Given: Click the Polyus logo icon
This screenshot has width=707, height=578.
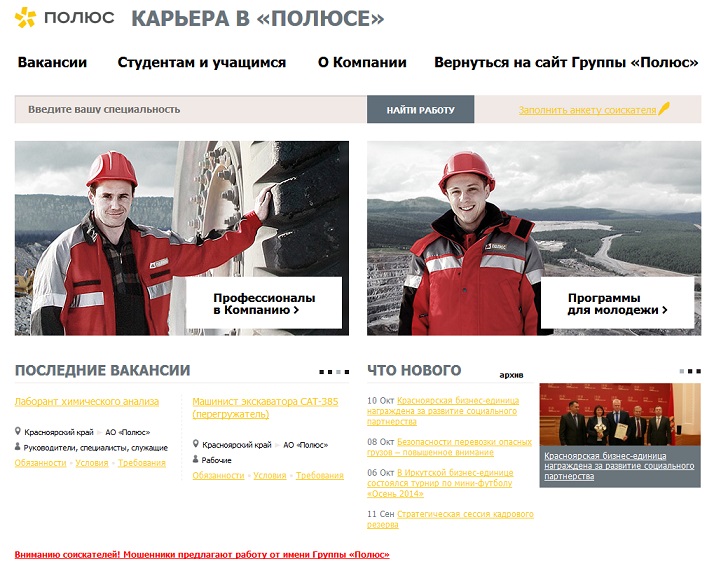Looking at the screenshot, I should [x=25, y=17].
